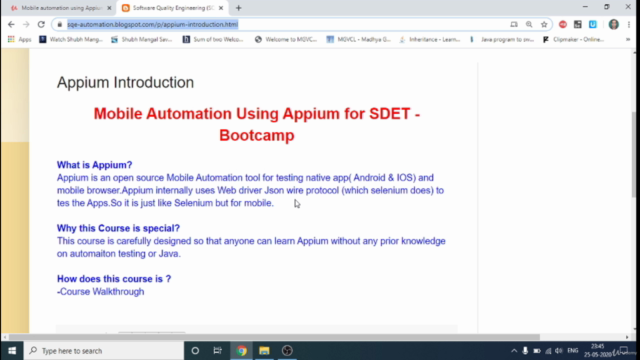This screenshot has height=360, width=640.
Task: Show hidden system tray icons
Action: [x=514, y=351]
